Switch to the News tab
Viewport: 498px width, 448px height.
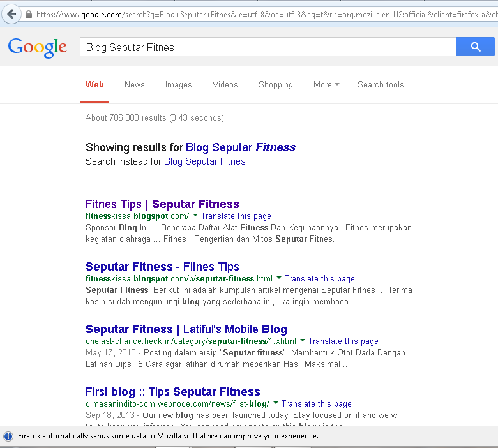(135, 85)
